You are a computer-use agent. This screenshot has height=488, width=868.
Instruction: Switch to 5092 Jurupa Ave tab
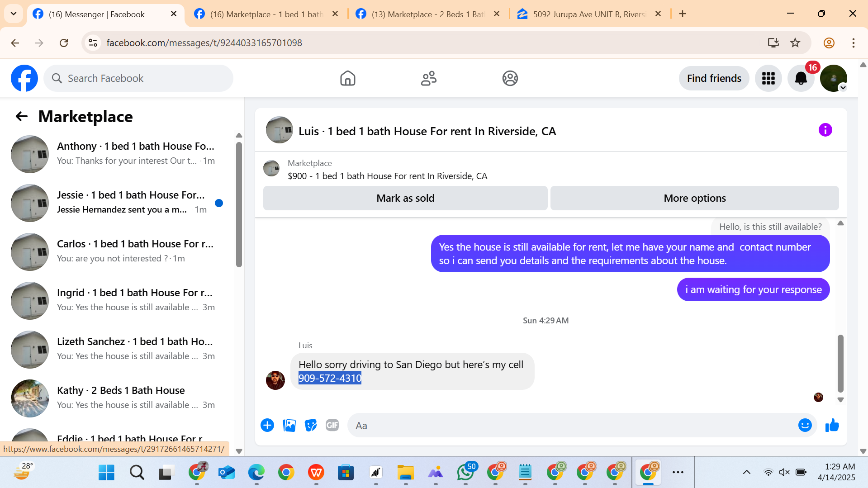tap(588, 14)
